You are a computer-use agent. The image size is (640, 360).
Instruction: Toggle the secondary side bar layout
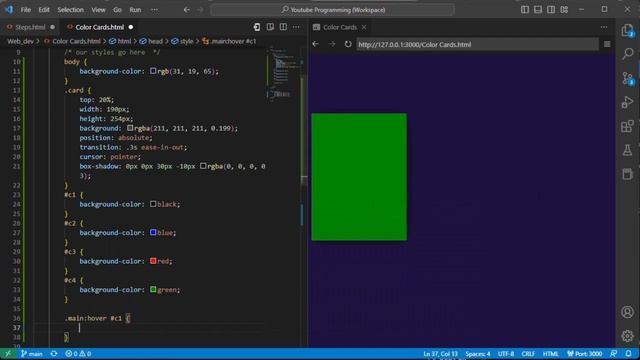point(551,10)
